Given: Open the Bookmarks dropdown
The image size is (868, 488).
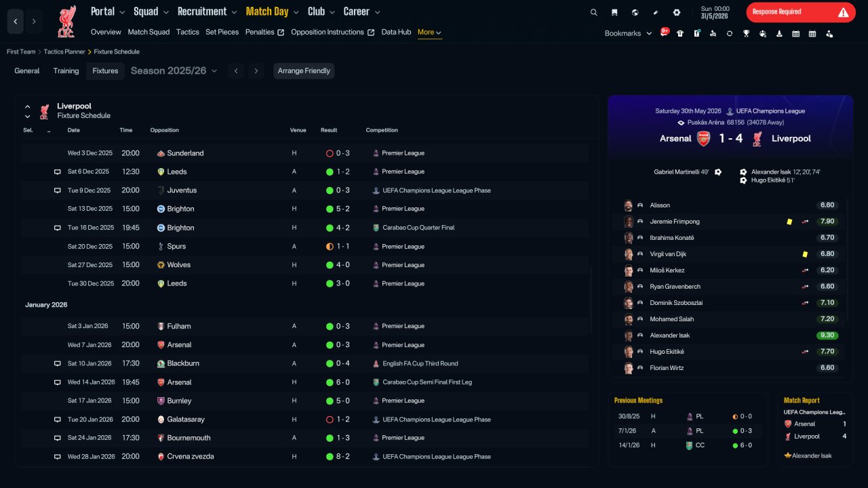Looking at the screenshot, I should [628, 33].
